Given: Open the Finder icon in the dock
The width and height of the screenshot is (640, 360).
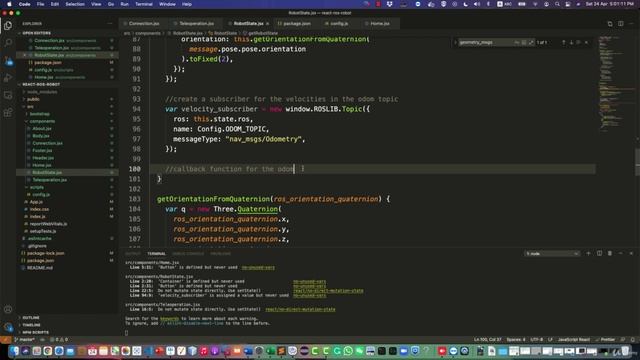Looking at the screenshot, I should pos(14,351).
